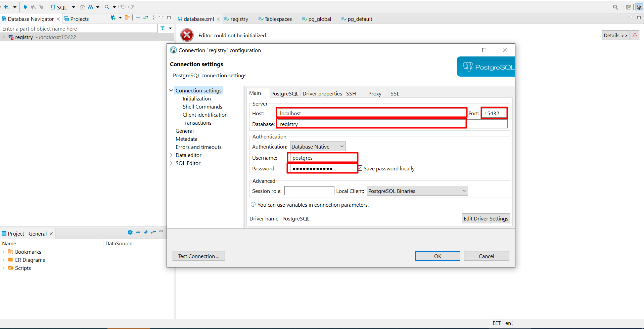The height and width of the screenshot is (329, 644).
Task: Open the Database Navigator view menu dots
Action: point(154,17)
